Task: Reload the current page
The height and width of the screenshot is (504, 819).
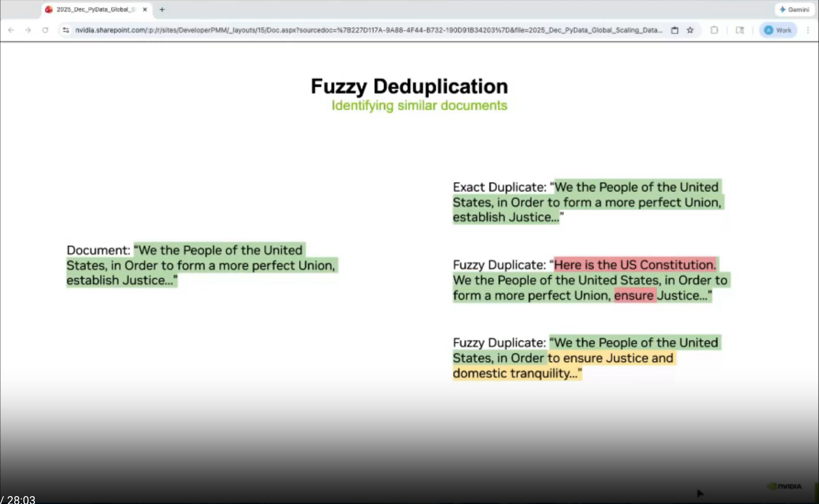Action: [x=45, y=30]
